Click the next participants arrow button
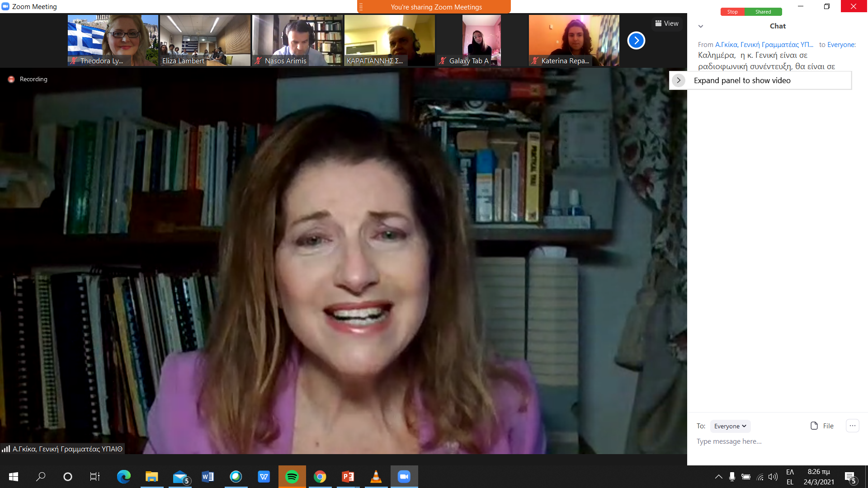This screenshot has height=488, width=868. (x=636, y=41)
